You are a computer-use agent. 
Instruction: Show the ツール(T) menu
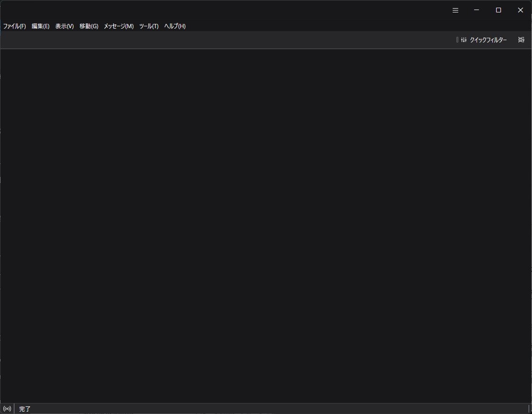tap(149, 26)
